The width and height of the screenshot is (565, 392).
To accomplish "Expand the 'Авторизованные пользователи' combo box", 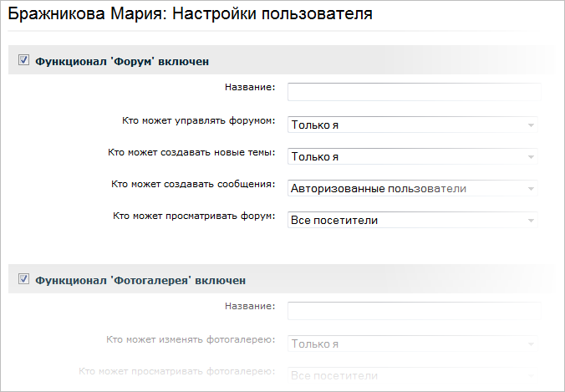I will [413, 188].
